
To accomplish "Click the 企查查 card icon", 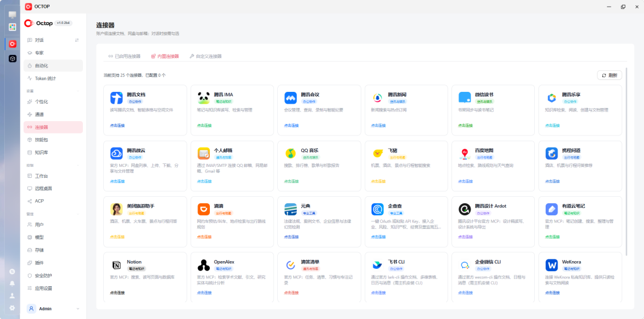I will coord(378,209).
